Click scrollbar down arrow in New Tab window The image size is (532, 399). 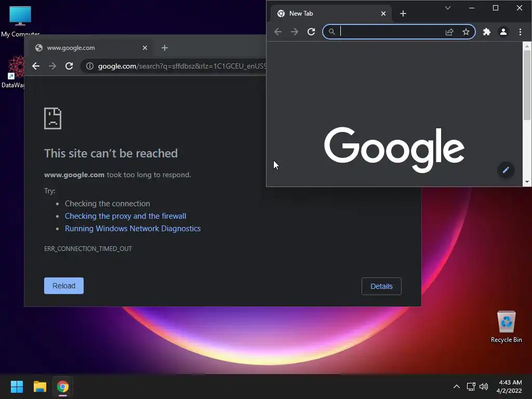(527, 182)
